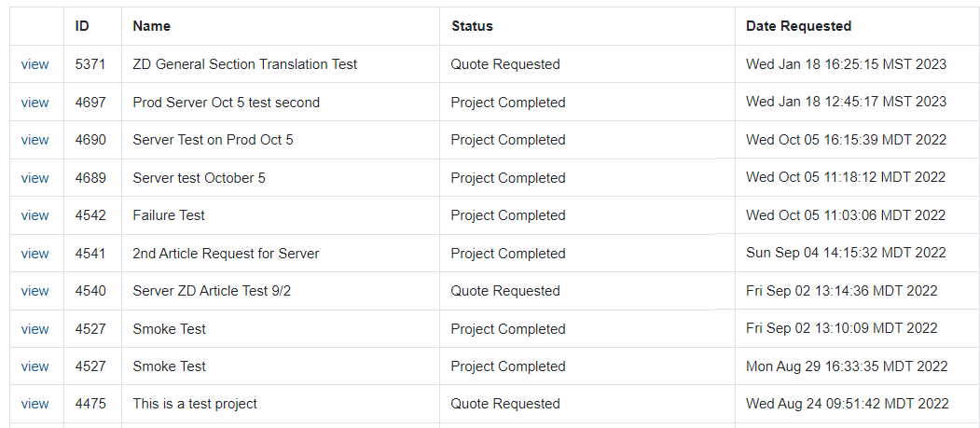The image size is (980, 428).
Task: View project 4540 Server ZD Article Test
Action: pos(35,291)
